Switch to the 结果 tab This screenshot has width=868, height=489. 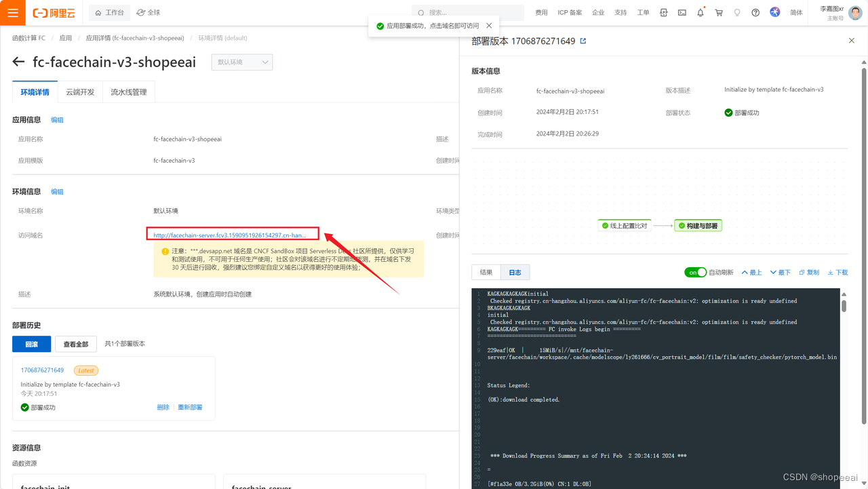(x=486, y=272)
